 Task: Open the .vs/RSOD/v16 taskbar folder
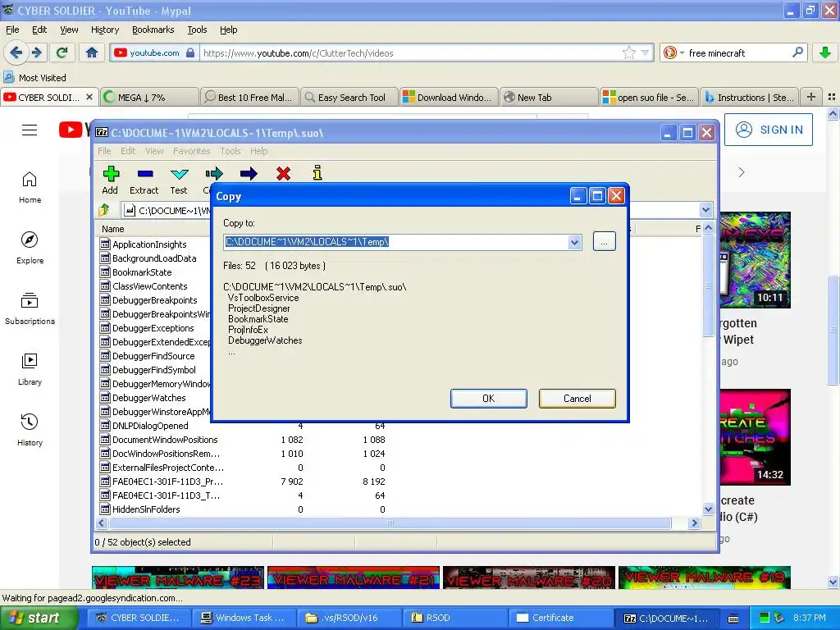point(348,619)
